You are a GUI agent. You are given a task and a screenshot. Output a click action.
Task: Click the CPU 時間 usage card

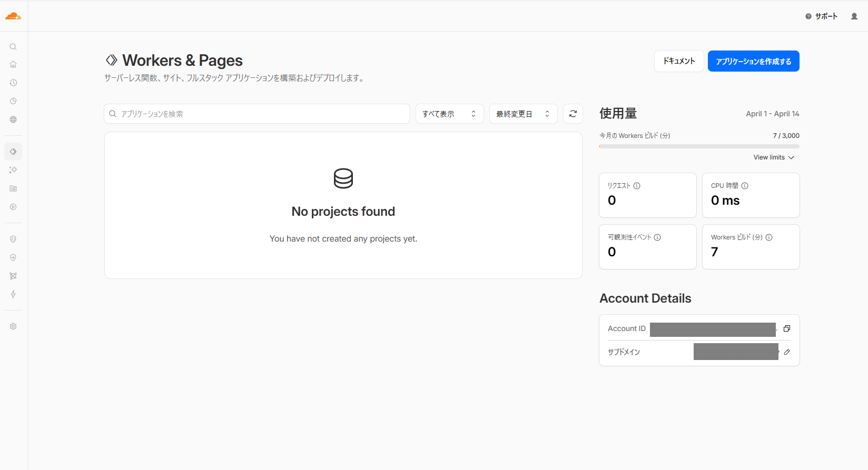(751, 195)
